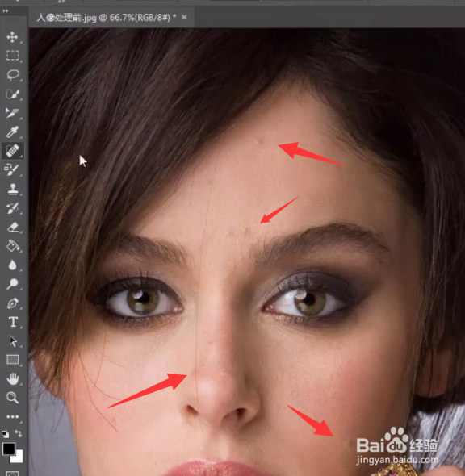465x476 pixels.
Task: Switch to the 人像处理前.jpg document tab
Action: (x=107, y=17)
